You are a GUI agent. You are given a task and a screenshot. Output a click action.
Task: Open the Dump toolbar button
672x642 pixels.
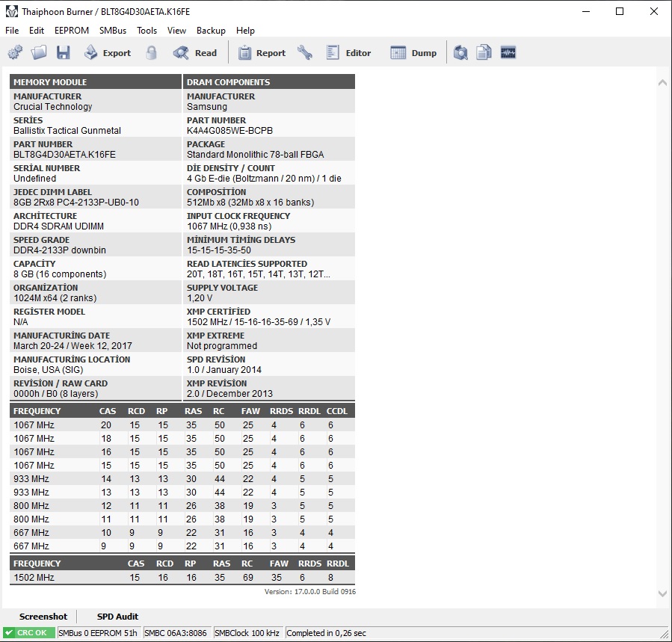(x=413, y=53)
